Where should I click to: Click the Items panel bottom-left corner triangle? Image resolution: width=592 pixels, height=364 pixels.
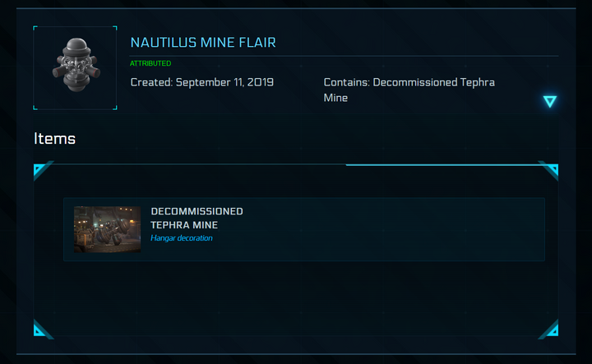click(40, 331)
